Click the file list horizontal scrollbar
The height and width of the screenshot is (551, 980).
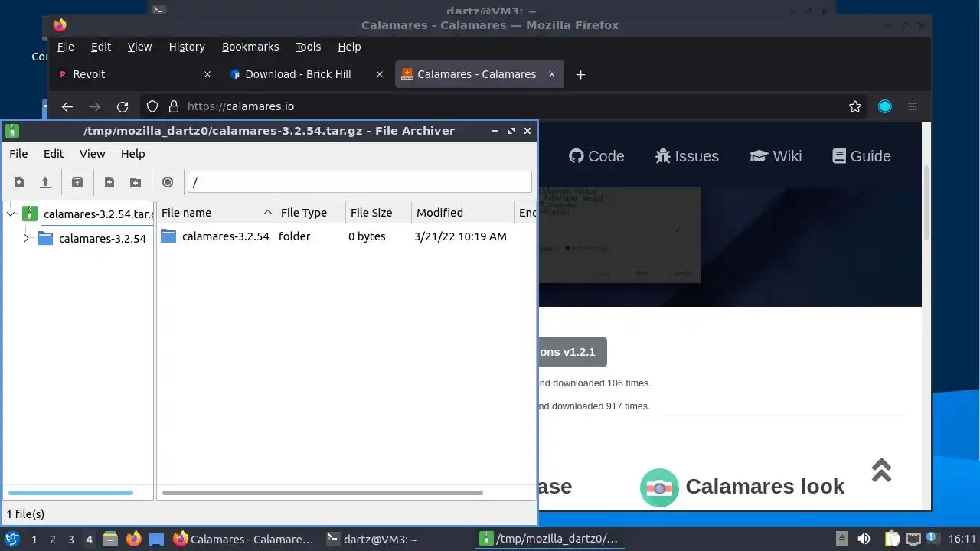click(x=322, y=493)
